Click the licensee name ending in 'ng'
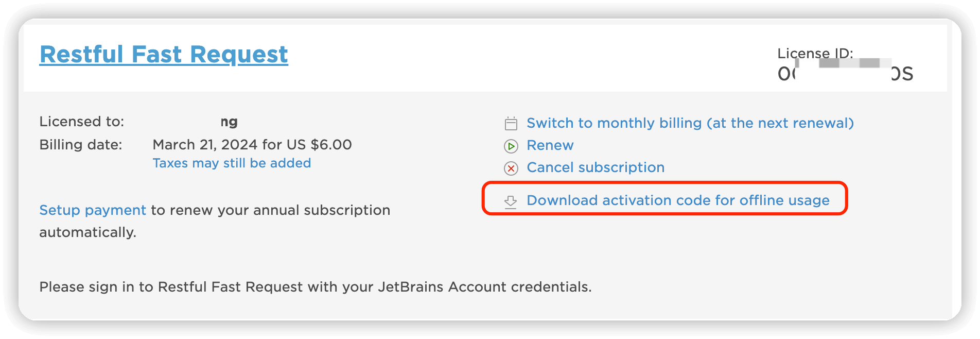This screenshot has height=339, width=980. (x=229, y=122)
